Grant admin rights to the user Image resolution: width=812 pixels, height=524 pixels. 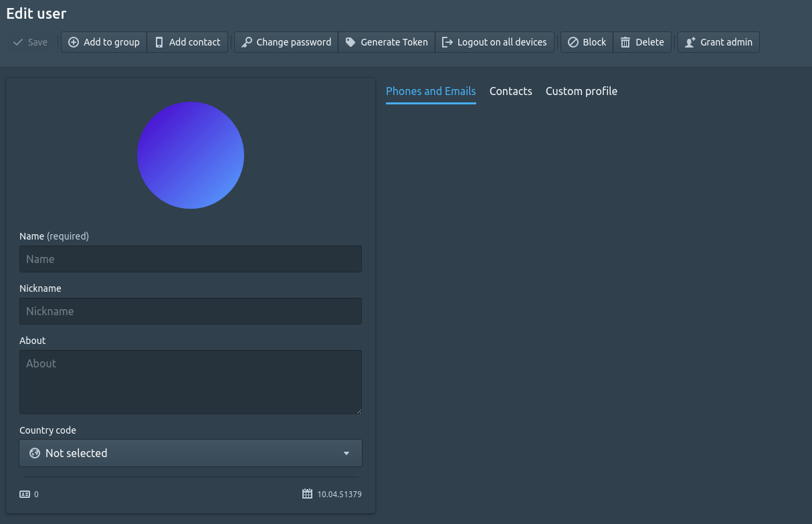(x=718, y=42)
